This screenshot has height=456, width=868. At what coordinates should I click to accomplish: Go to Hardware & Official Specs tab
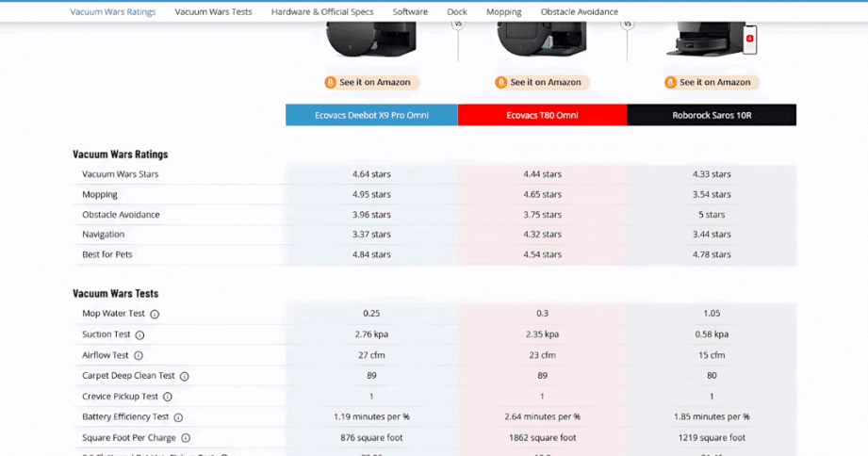(322, 12)
